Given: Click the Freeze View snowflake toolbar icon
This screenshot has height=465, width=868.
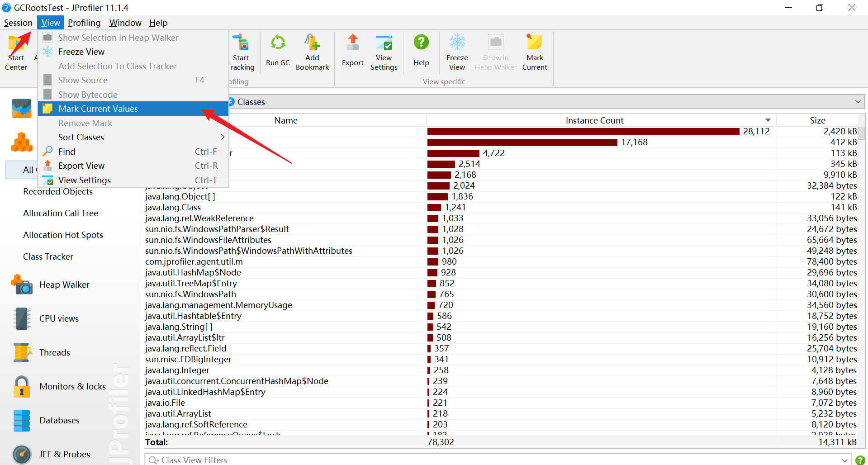Looking at the screenshot, I should pos(457,43).
